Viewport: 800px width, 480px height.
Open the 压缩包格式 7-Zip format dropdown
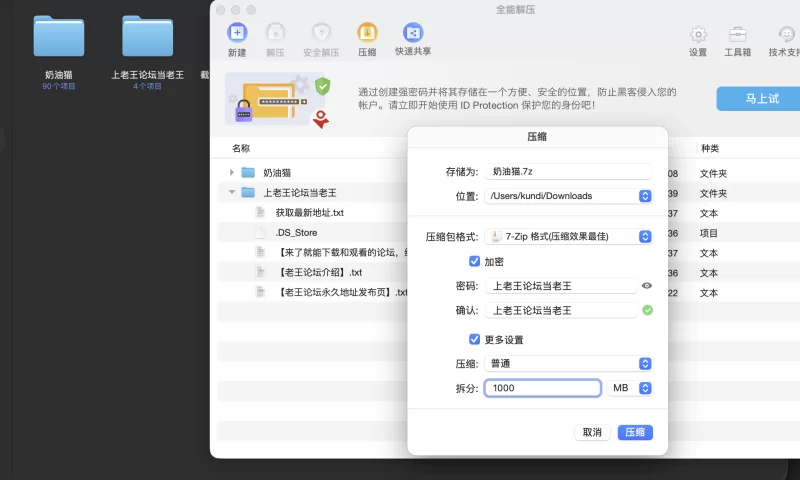pos(570,236)
